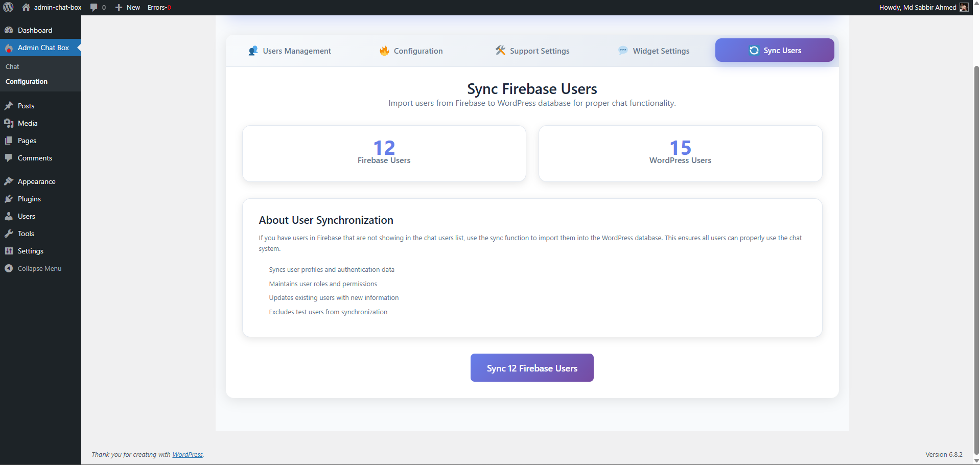Go to the Posts menu
Image resolution: width=980 pixels, height=465 pixels.
(40, 106)
